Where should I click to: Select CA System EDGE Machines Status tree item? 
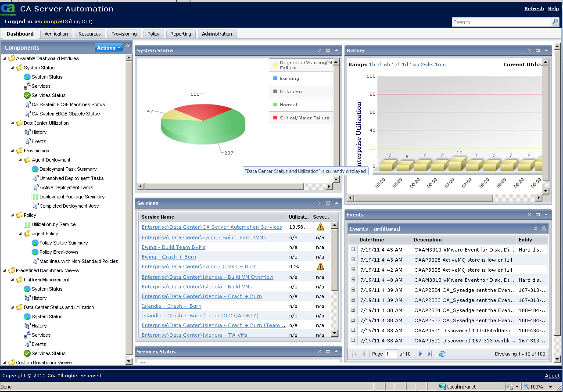(x=68, y=104)
